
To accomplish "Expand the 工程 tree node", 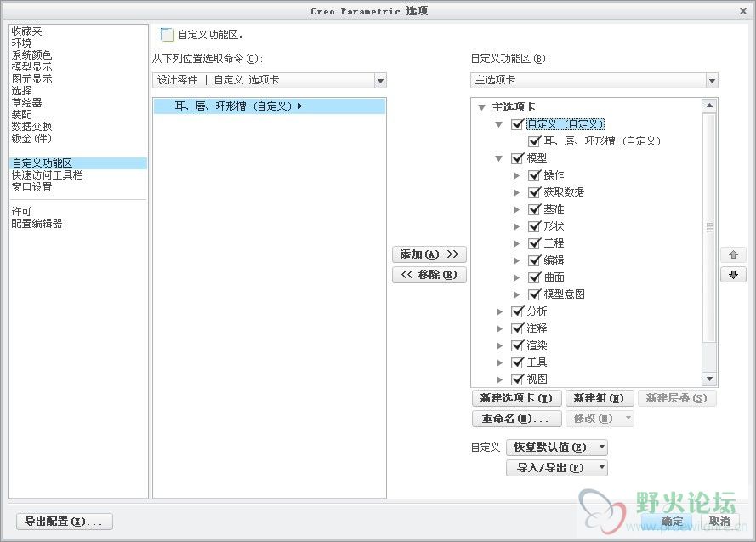I will point(516,243).
